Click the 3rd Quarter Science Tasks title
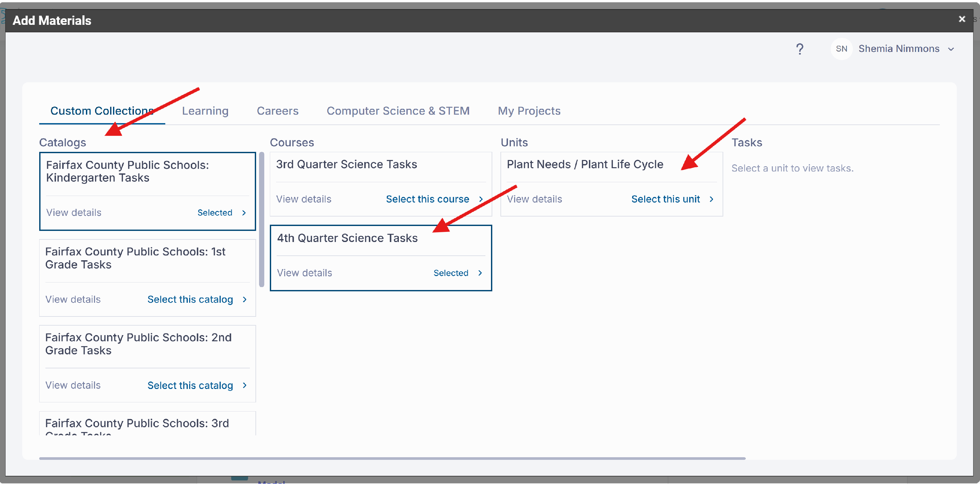Image resolution: width=980 pixels, height=484 pixels. tap(346, 164)
